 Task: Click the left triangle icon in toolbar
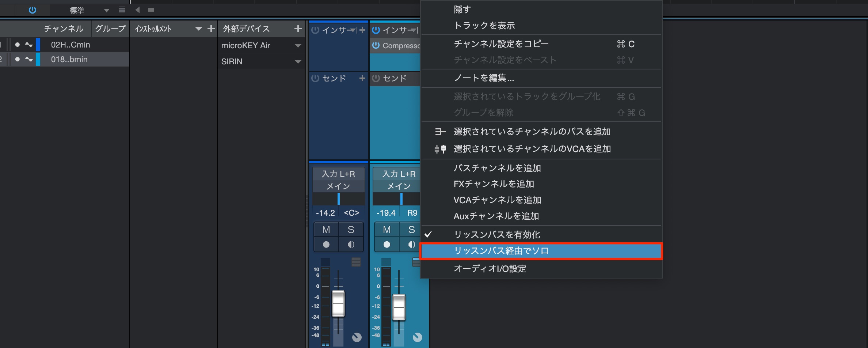tap(137, 10)
